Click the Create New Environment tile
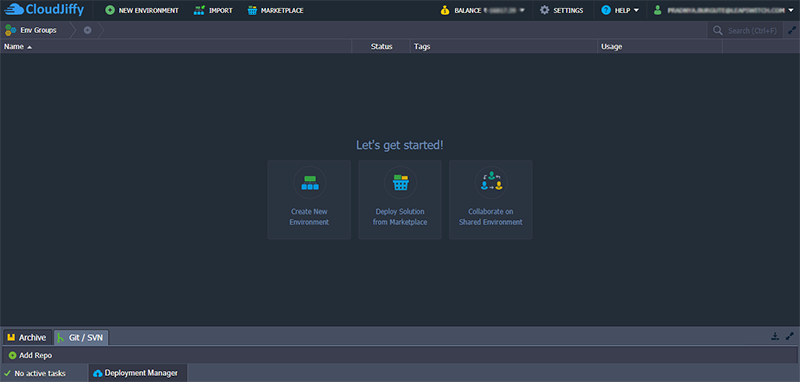Screen dimensions: 800x382 (309, 199)
